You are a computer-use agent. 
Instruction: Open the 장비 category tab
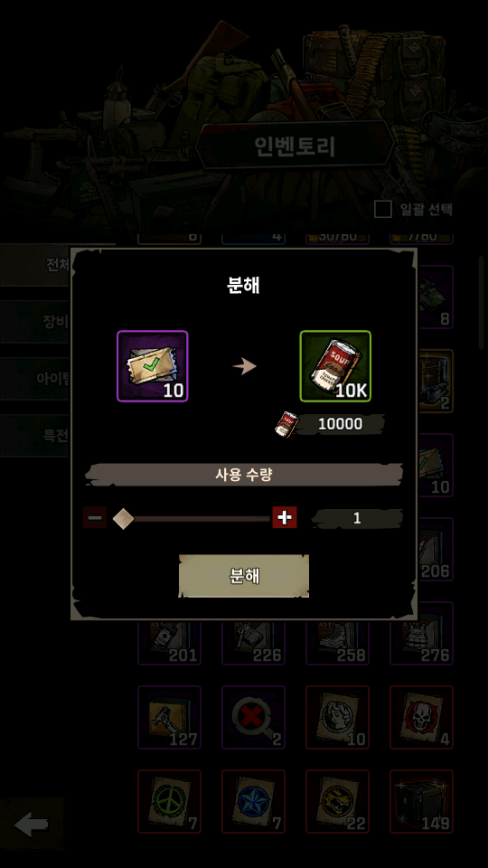click(x=35, y=322)
